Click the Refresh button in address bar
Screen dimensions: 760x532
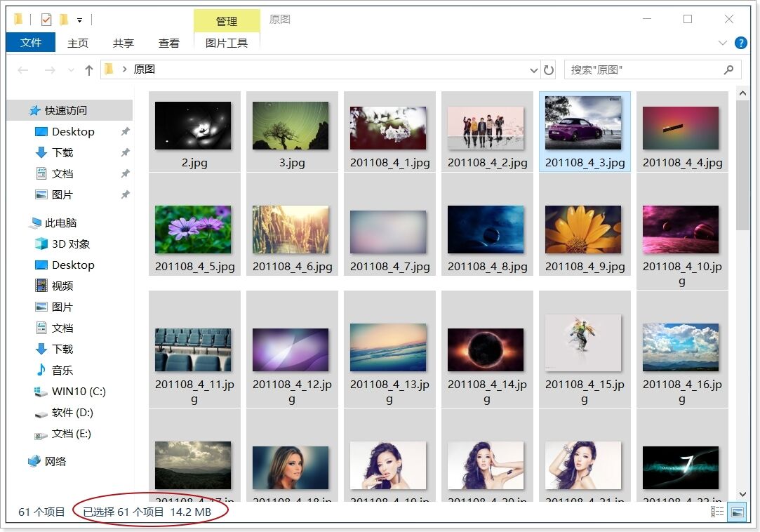549,70
